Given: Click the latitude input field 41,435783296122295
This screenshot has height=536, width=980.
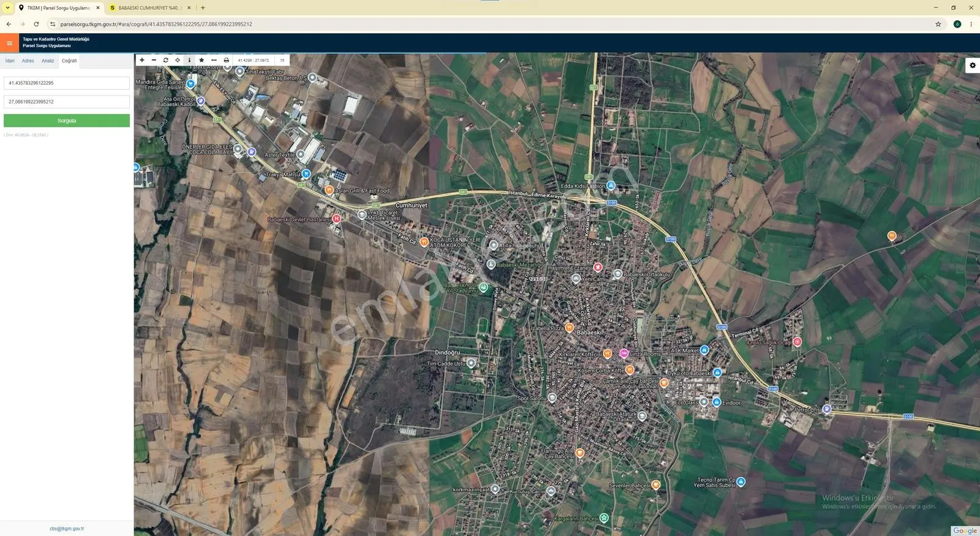Looking at the screenshot, I should tap(67, 83).
